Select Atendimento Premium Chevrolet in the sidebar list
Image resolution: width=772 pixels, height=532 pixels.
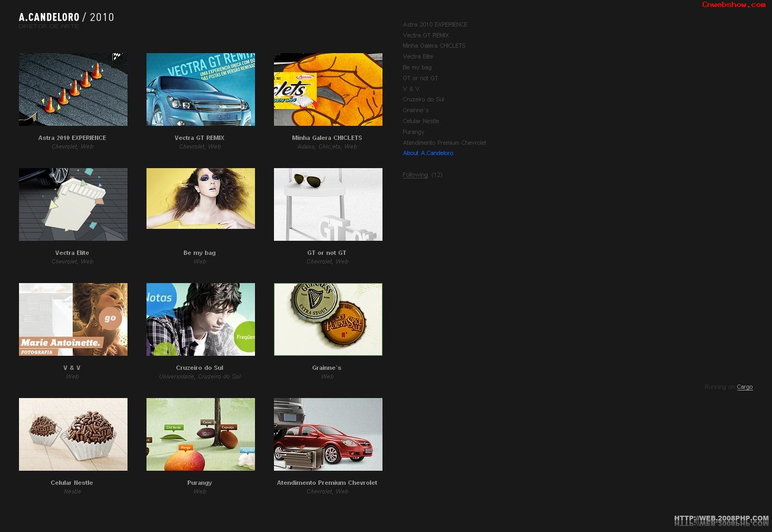(x=444, y=143)
